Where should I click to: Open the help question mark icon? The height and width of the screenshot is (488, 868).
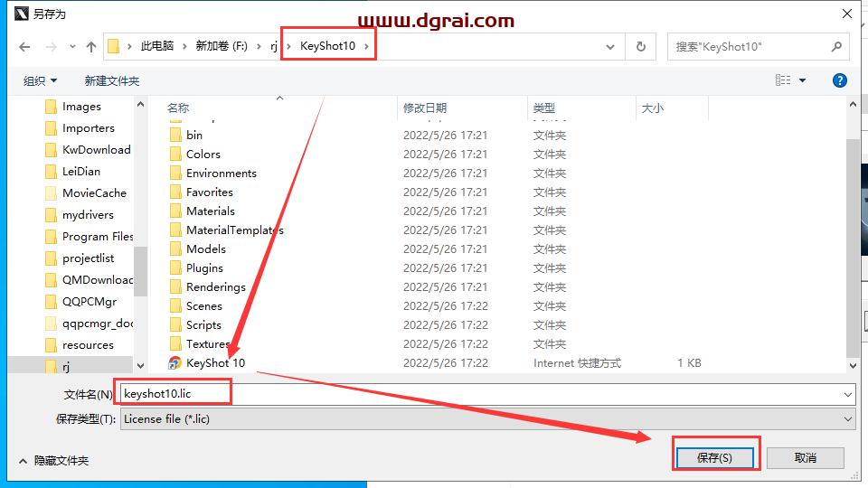coord(840,80)
